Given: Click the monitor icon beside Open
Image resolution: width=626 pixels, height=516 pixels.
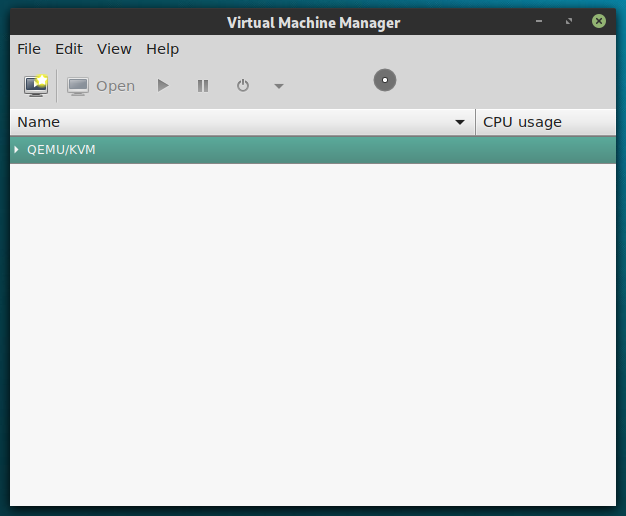Looking at the screenshot, I should coord(78,86).
